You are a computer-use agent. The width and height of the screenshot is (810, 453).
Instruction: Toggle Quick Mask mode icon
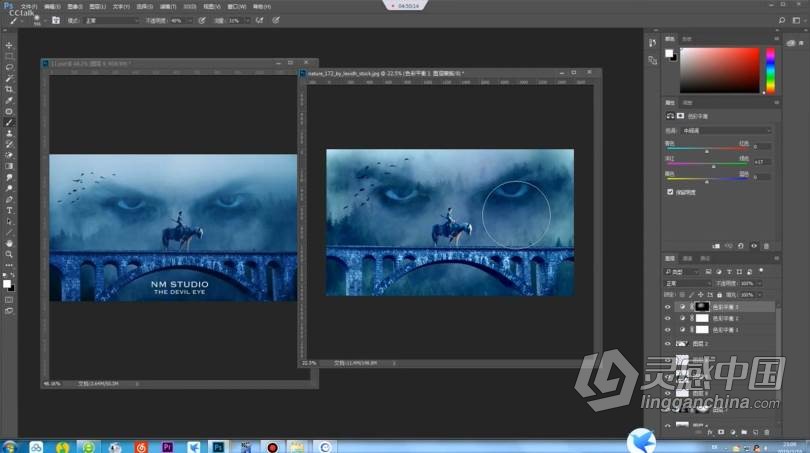[x=9, y=300]
